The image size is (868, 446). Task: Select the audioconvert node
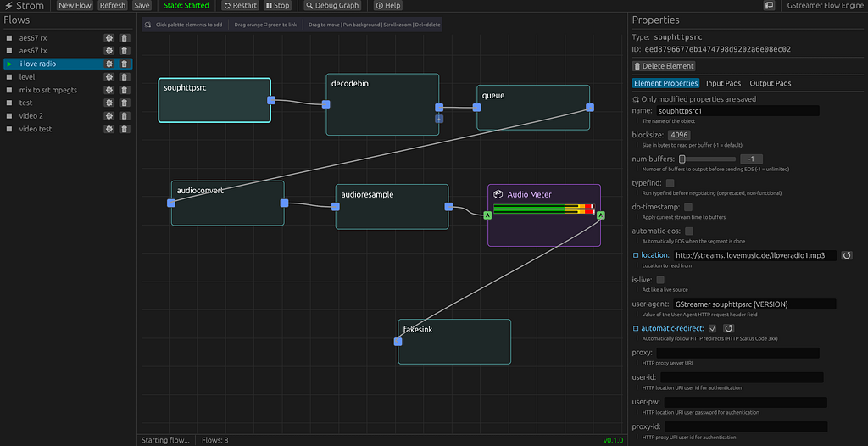pos(227,203)
